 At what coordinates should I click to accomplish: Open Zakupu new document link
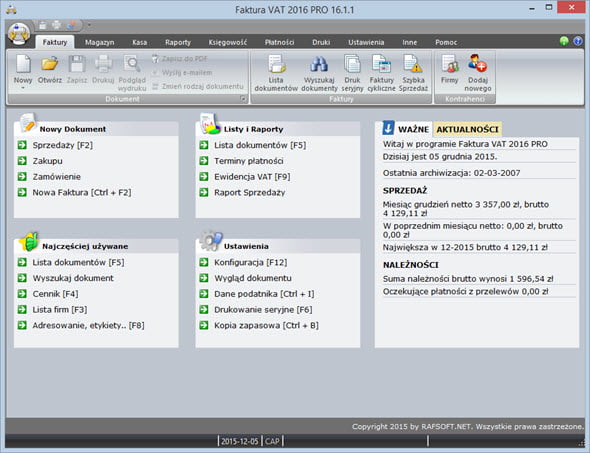[47, 161]
